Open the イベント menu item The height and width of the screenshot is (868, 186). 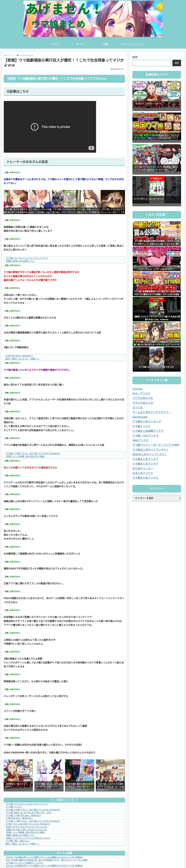pyautogui.click(x=55, y=44)
